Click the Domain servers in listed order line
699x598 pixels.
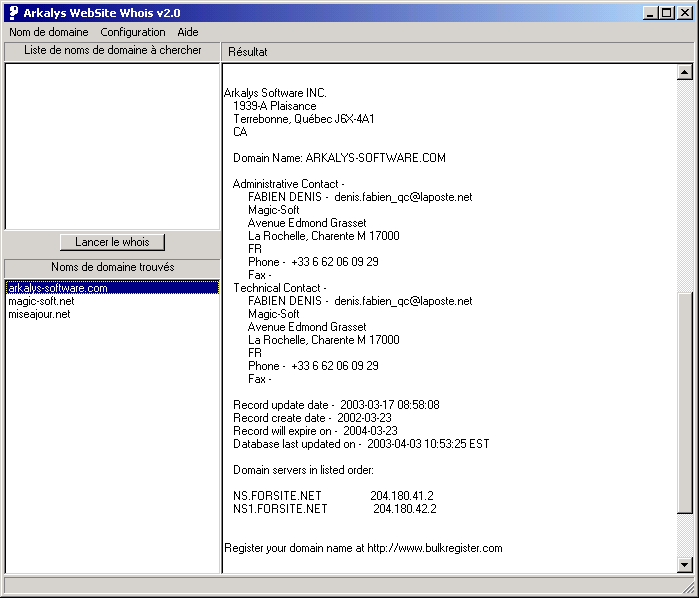(x=303, y=470)
